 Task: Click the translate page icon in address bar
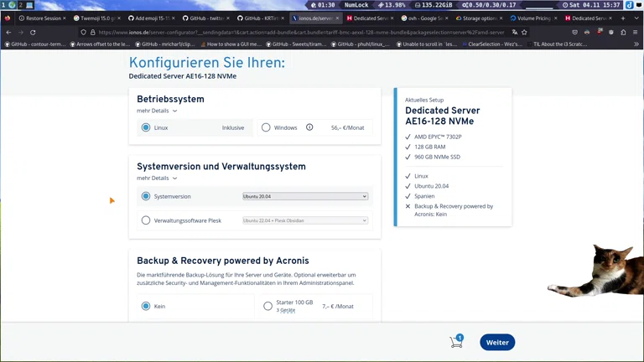pos(514,33)
